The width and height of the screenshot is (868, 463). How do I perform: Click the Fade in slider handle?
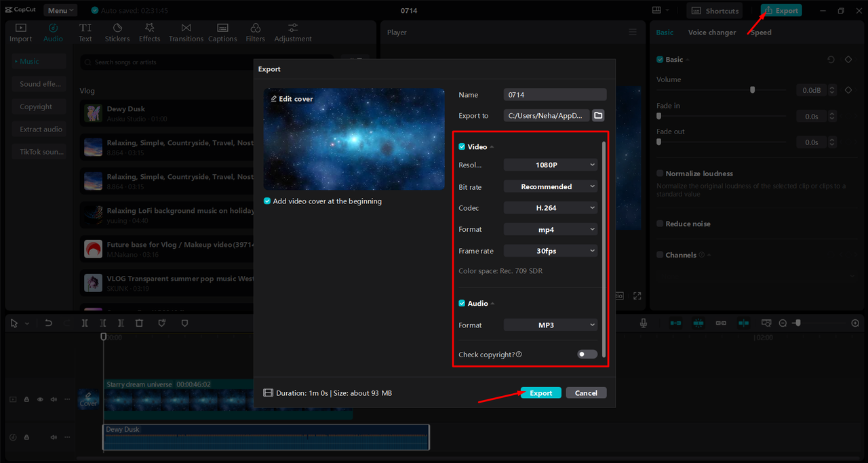tap(659, 116)
